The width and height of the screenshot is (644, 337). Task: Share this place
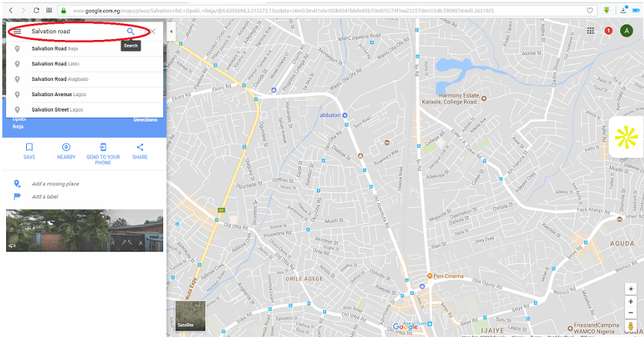(140, 150)
